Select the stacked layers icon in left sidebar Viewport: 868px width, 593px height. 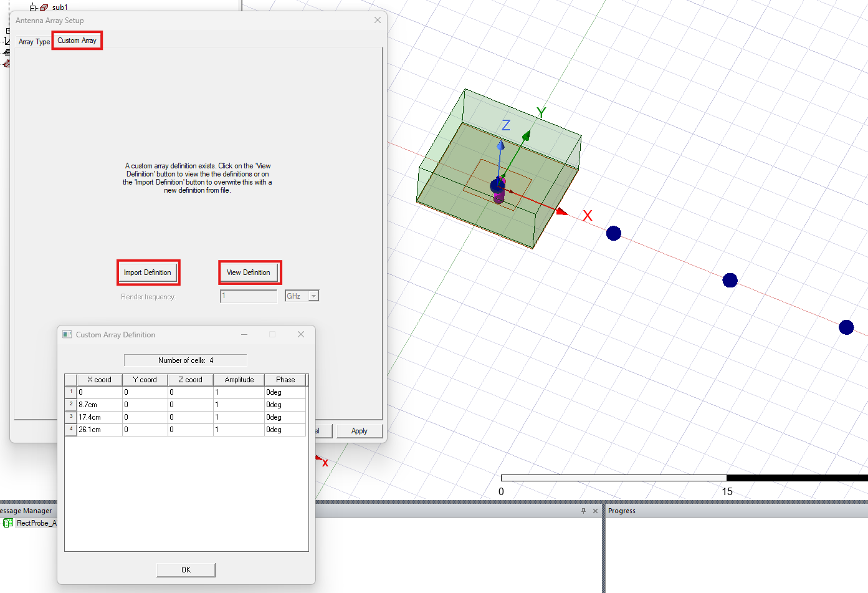coord(6,52)
